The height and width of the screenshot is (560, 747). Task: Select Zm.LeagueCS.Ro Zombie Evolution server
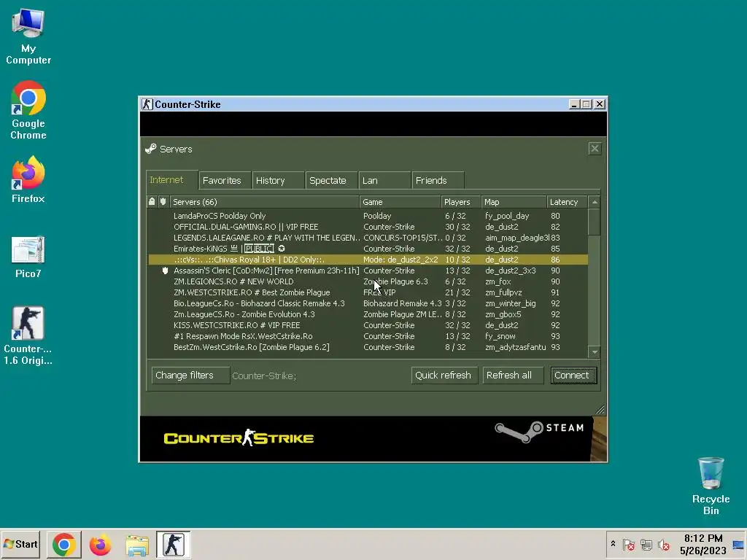point(368,314)
